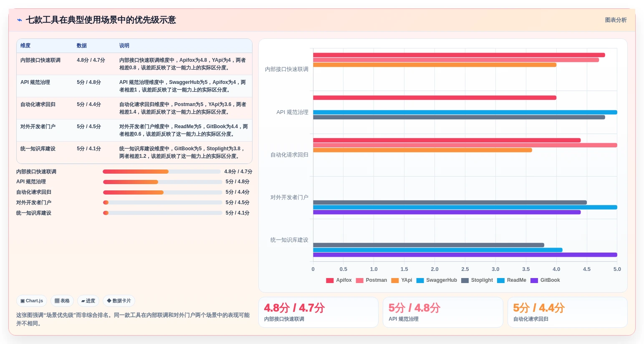644x344 pixels.
Task: Toggle the GitBook legend item
Action: [545, 280]
